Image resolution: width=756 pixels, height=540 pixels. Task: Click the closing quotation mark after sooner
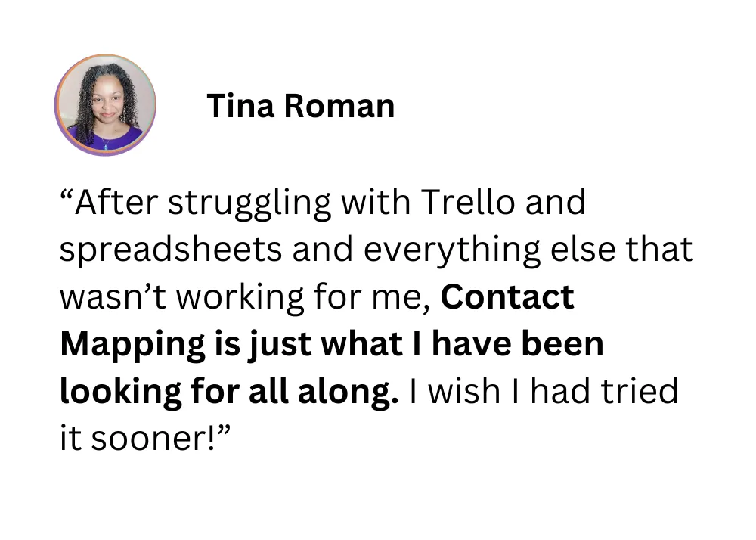tap(224, 430)
